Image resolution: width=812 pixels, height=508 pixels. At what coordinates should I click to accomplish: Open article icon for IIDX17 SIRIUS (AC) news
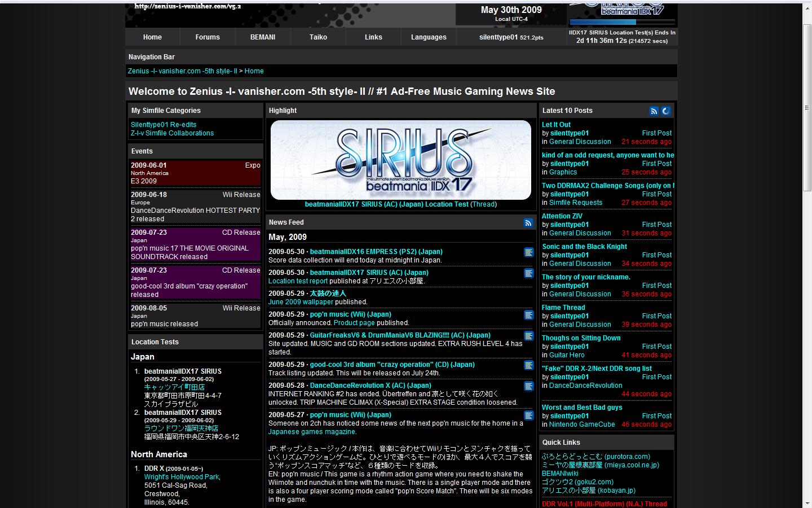(529, 273)
